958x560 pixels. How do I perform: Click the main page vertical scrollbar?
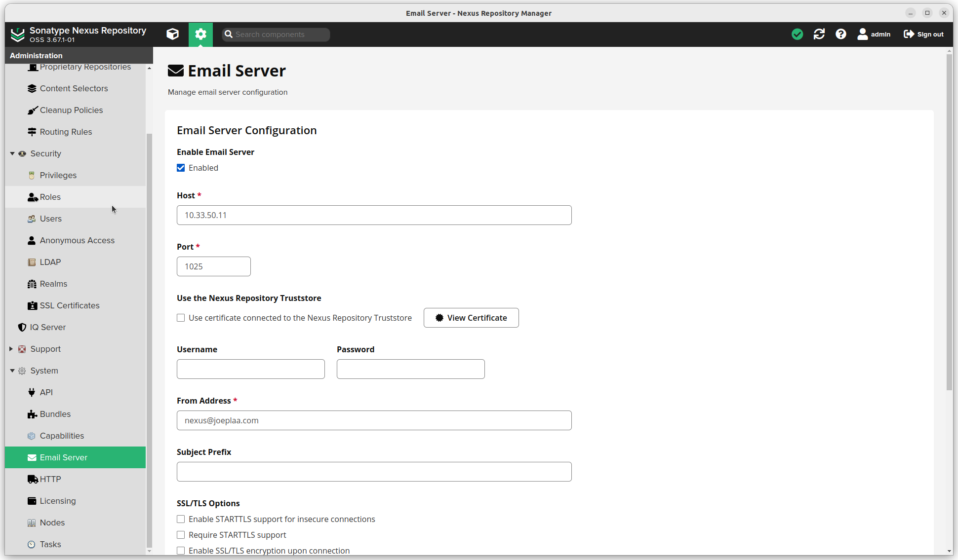[949, 222]
